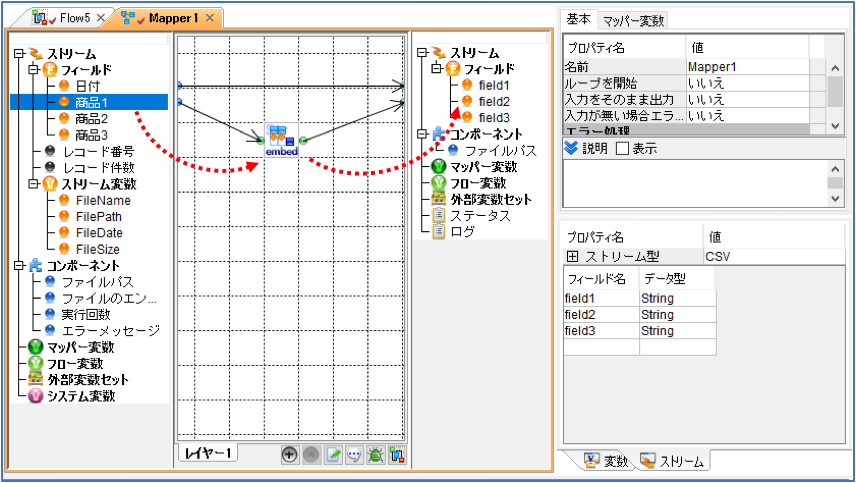Click the ループを開始 value いいえ

(747, 83)
